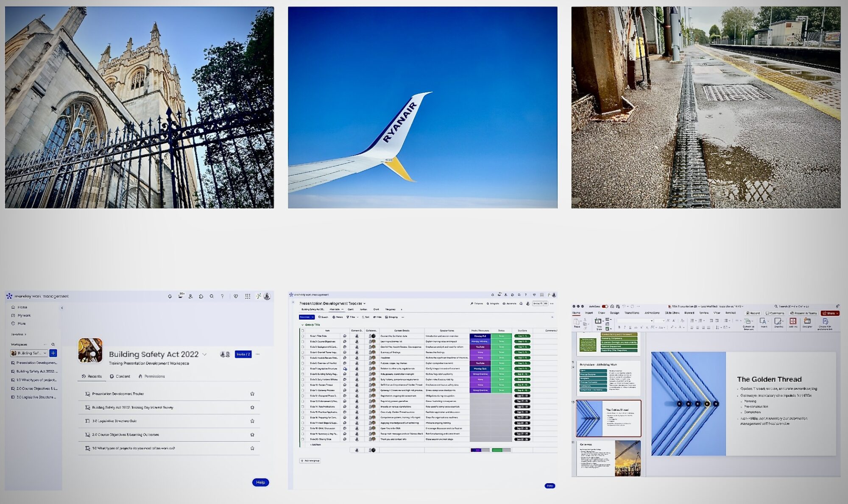848x504 pixels.
Task: Open Gantt view tab in tracker
Action: [x=351, y=309]
